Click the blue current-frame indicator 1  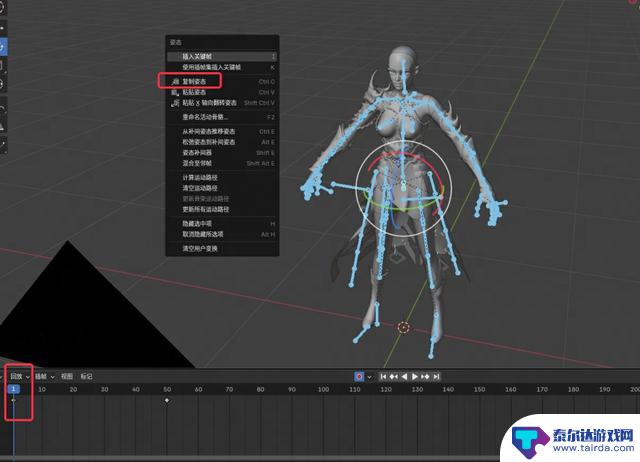point(13,389)
